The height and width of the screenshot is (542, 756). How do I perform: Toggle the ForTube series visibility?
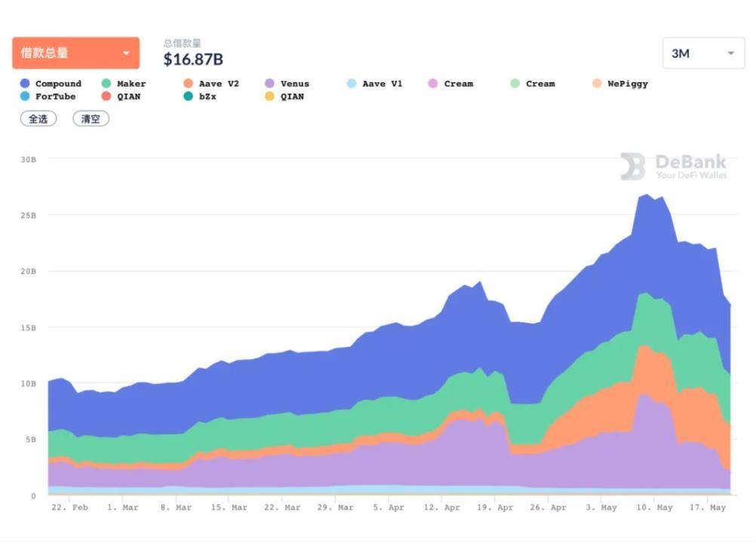55,96
